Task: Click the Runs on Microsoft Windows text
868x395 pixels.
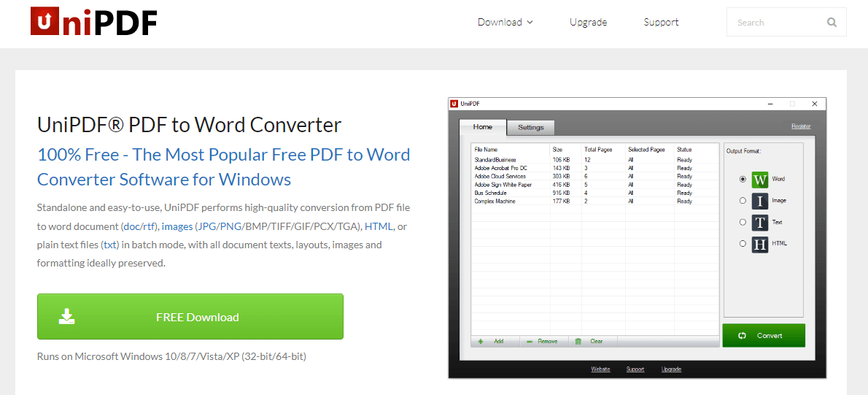Action: point(171,356)
